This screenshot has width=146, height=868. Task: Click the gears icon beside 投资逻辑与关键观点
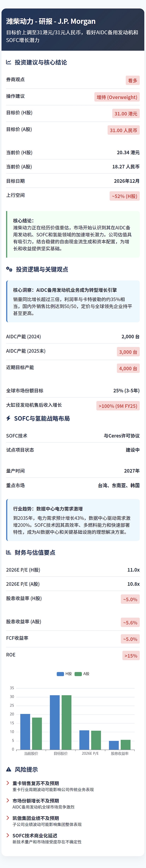[9, 269]
